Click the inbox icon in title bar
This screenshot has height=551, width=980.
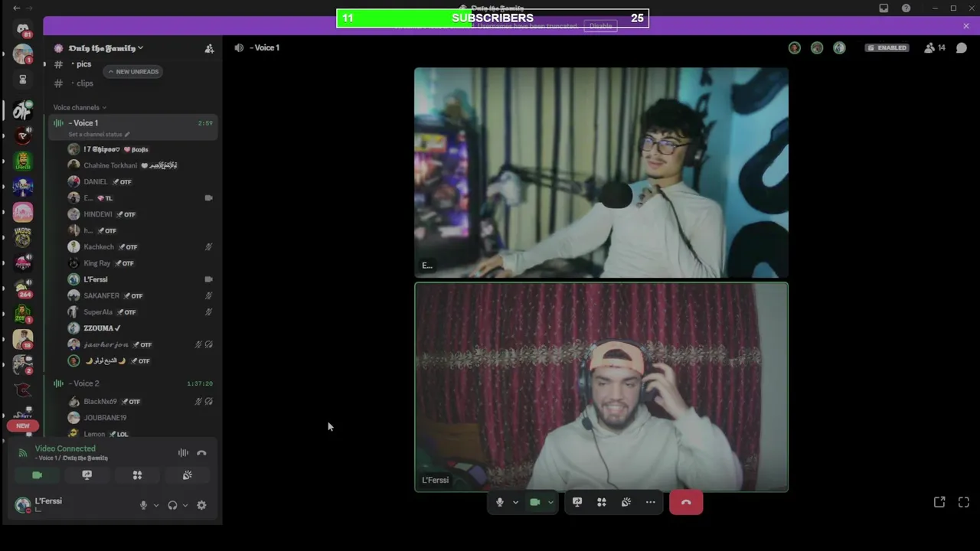[884, 8]
